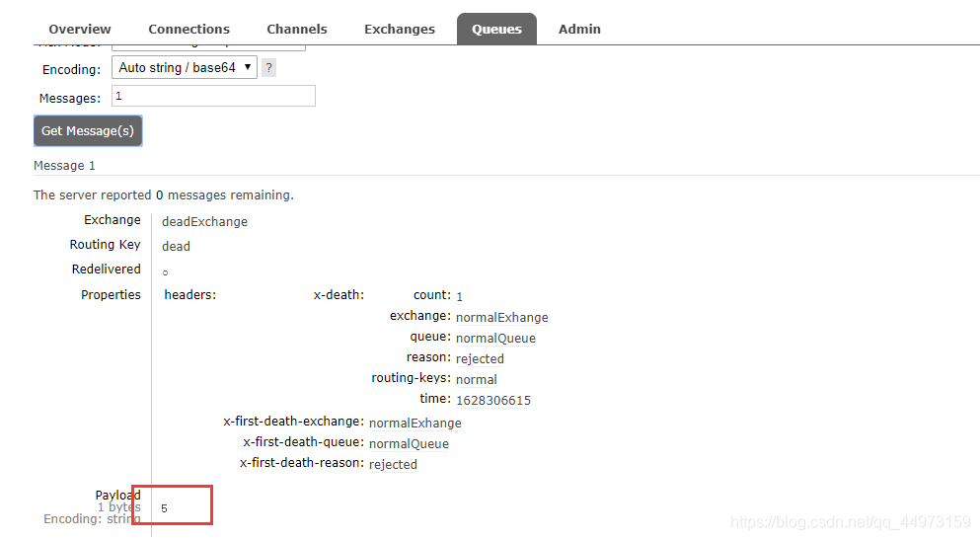980x540 pixels.
Task: Click the x-death reason value rejected
Action: (480, 358)
